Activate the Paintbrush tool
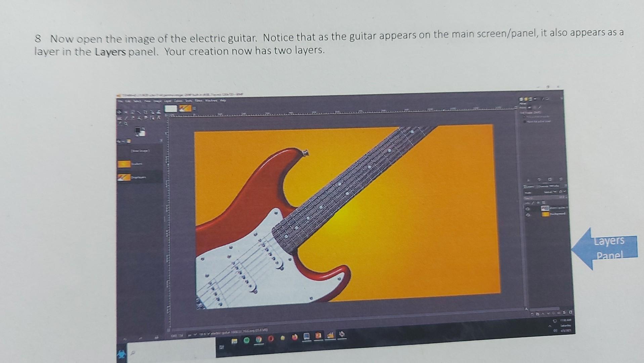The height and width of the screenshot is (363, 644). (126, 118)
